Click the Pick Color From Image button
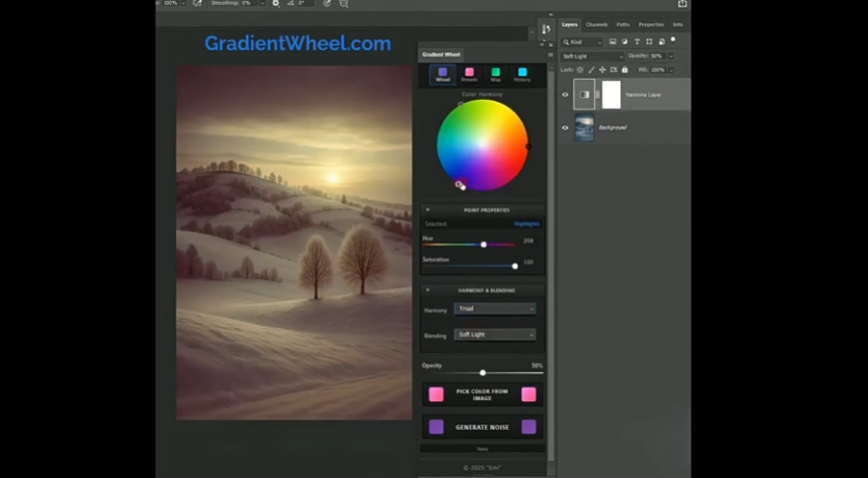The width and height of the screenshot is (868, 478). (482, 394)
